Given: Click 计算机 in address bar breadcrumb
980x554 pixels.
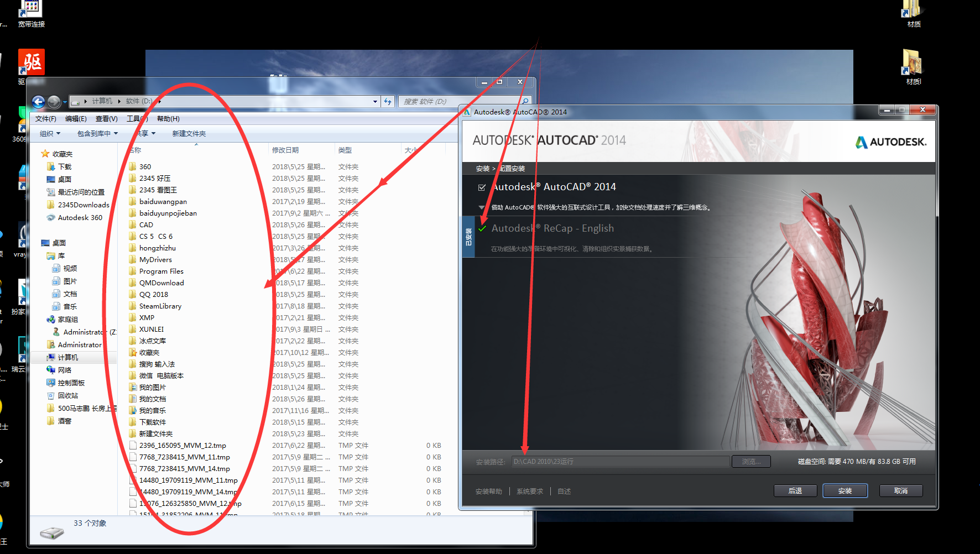Looking at the screenshot, I should point(102,101).
